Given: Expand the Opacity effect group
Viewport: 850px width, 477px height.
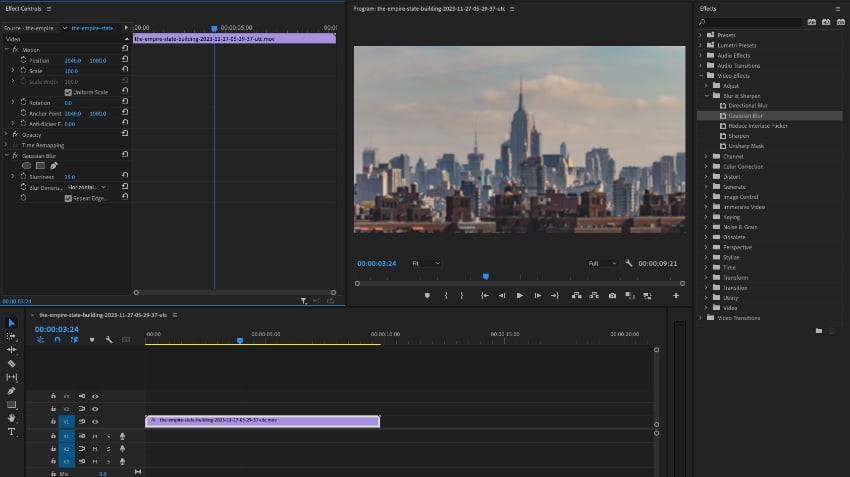Looking at the screenshot, I should (7, 134).
